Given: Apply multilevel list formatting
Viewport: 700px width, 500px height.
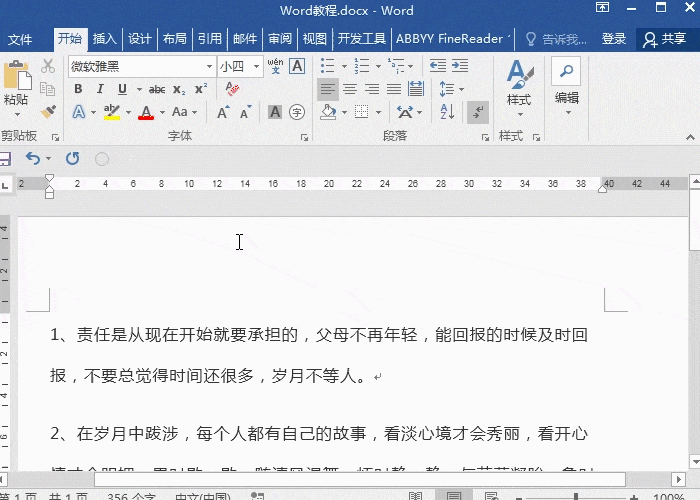Looking at the screenshot, I should click(x=396, y=66).
